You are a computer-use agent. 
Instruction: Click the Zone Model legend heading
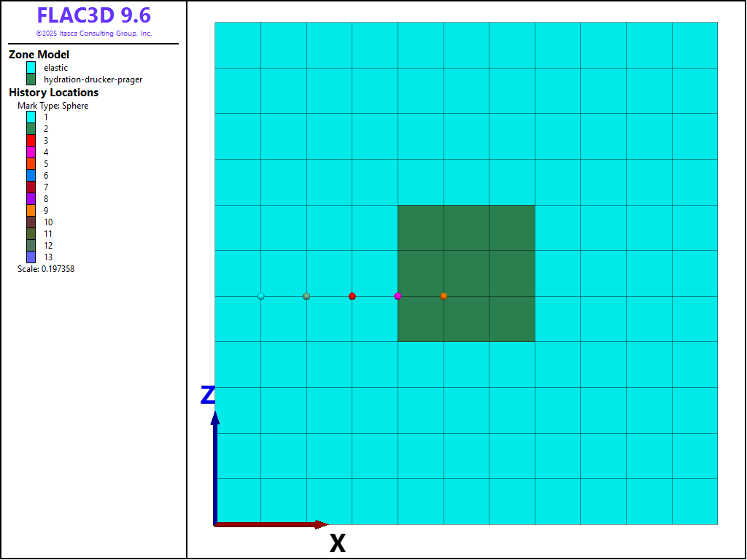coord(39,55)
